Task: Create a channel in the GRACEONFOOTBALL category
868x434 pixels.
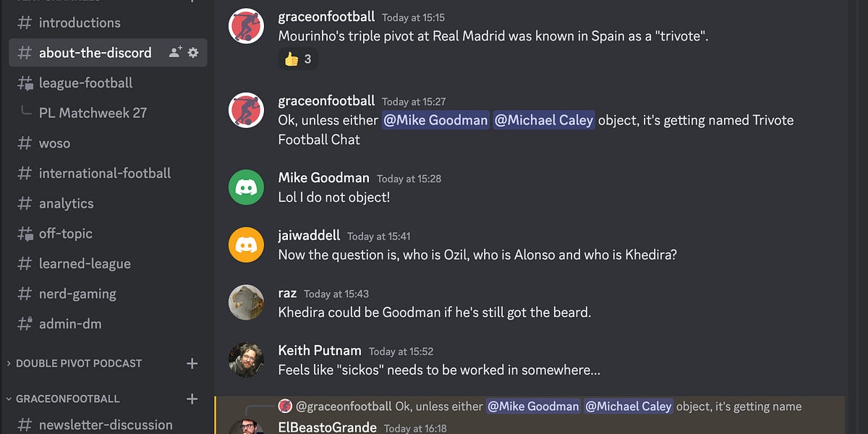Action: tap(192, 399)
